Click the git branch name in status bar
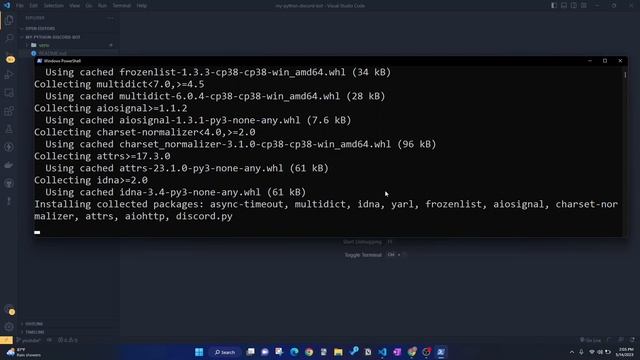This screenshot has height=360, width=640. pyautogui.click(x=29, y=340)
